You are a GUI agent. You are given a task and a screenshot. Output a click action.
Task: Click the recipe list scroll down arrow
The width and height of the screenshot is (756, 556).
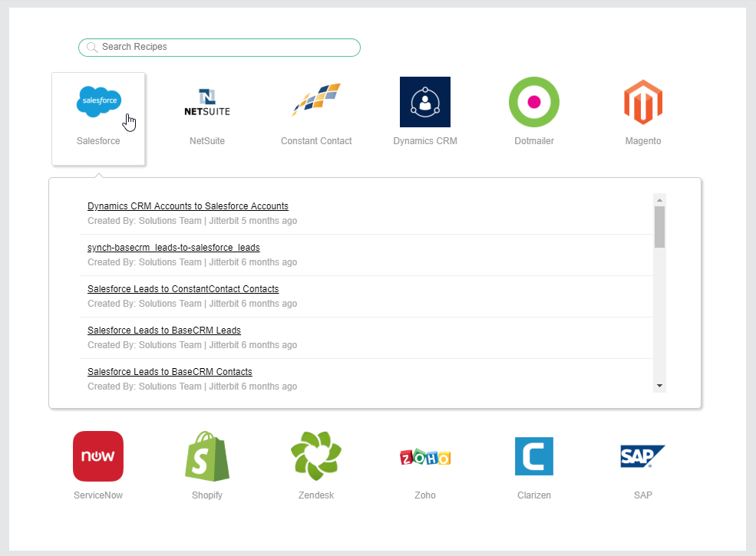[x=659, y=386]
